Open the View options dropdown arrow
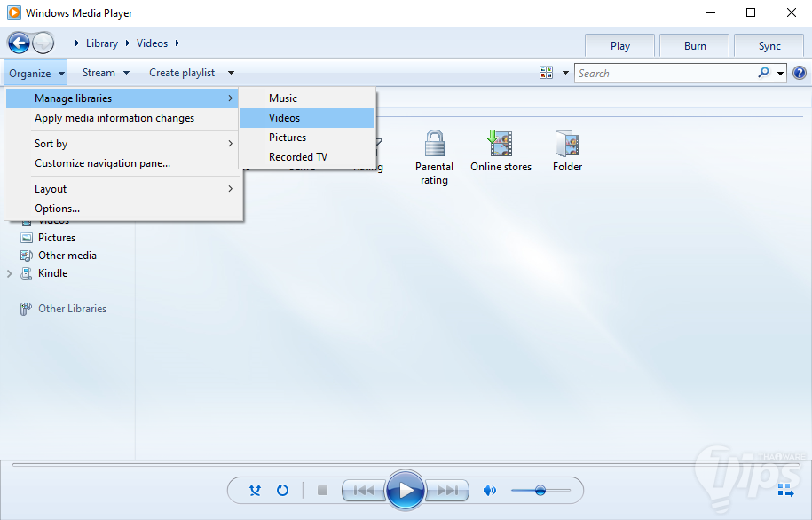This screenshot has width=812, height=520. tap(565, 73)
